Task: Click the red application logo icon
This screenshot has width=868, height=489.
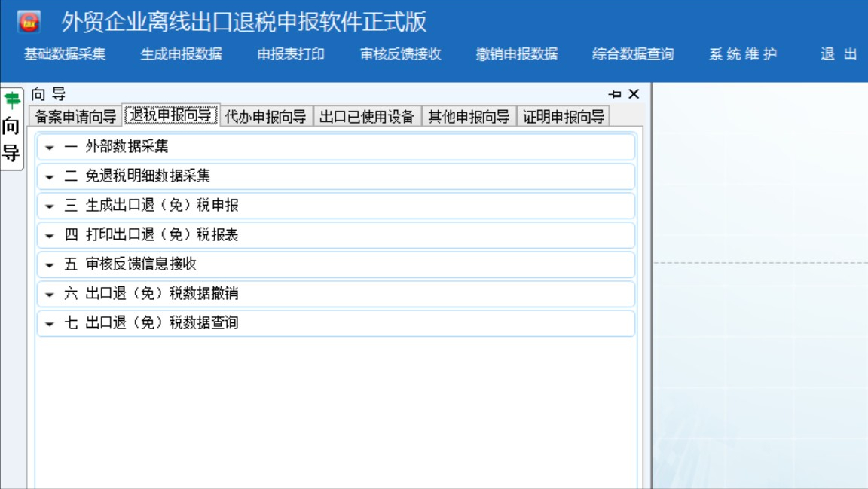Action: (29, 22)
